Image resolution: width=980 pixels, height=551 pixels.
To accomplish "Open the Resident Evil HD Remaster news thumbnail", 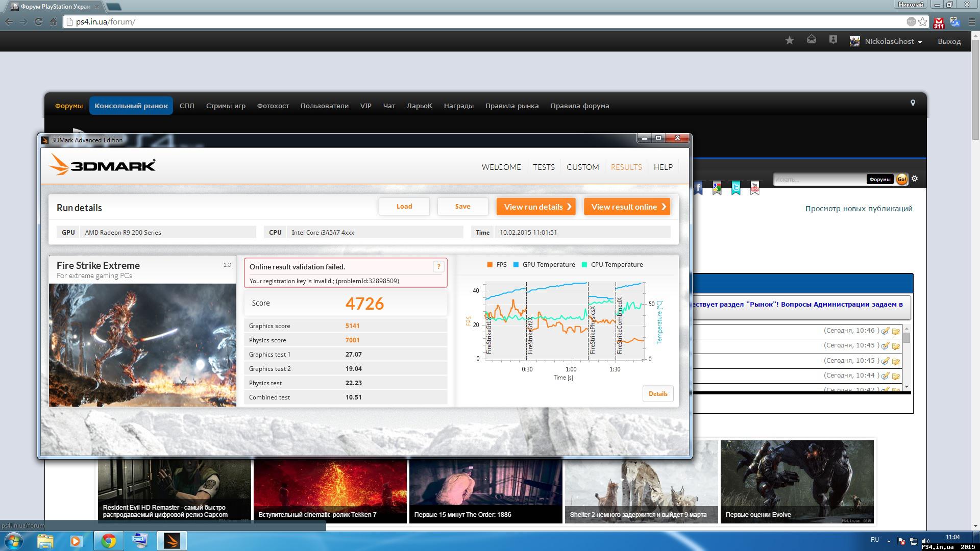I will point(175,491).
